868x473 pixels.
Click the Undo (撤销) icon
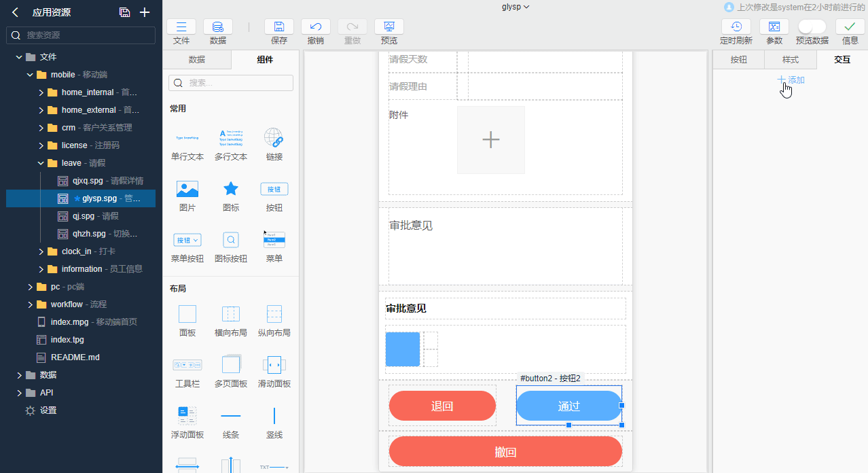(315, 27)
